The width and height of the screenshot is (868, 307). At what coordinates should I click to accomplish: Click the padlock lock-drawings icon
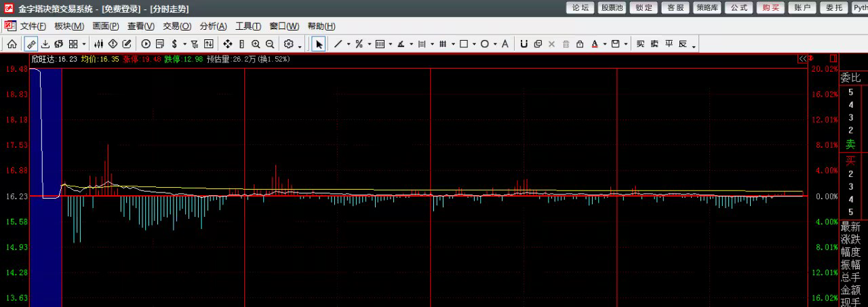(580, 44)
